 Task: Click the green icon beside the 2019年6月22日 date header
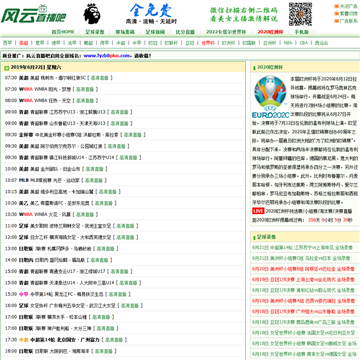coord(6,68)
